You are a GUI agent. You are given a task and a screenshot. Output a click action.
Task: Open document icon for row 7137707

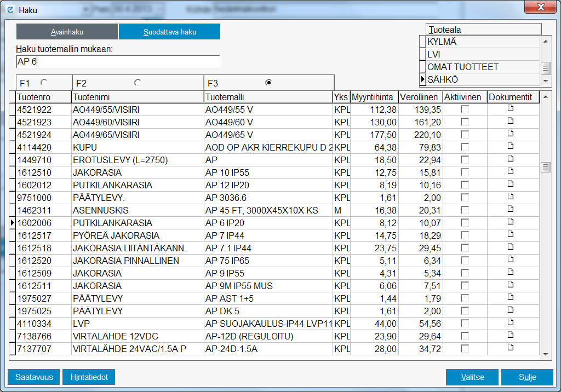tap(511, 347)
